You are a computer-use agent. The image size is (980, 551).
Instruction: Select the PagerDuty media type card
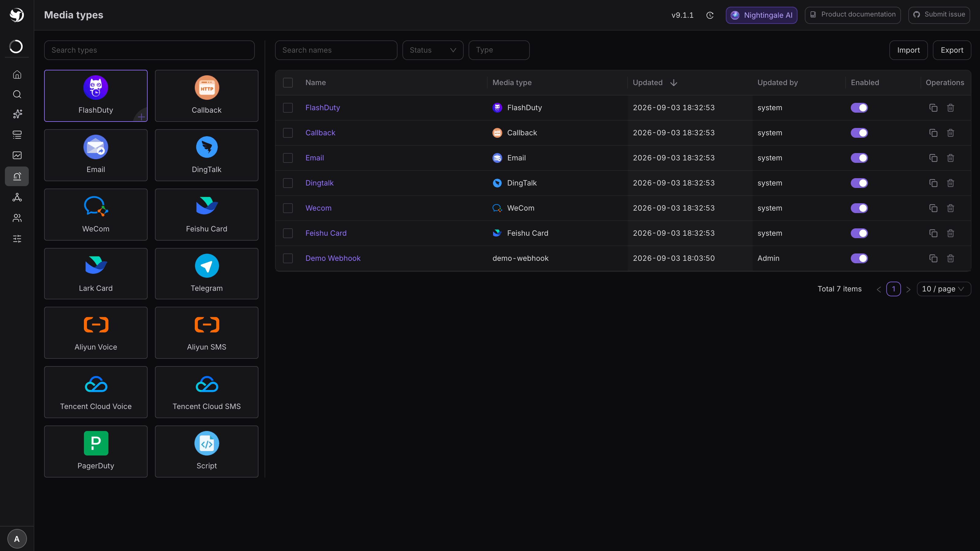point(96,452)
